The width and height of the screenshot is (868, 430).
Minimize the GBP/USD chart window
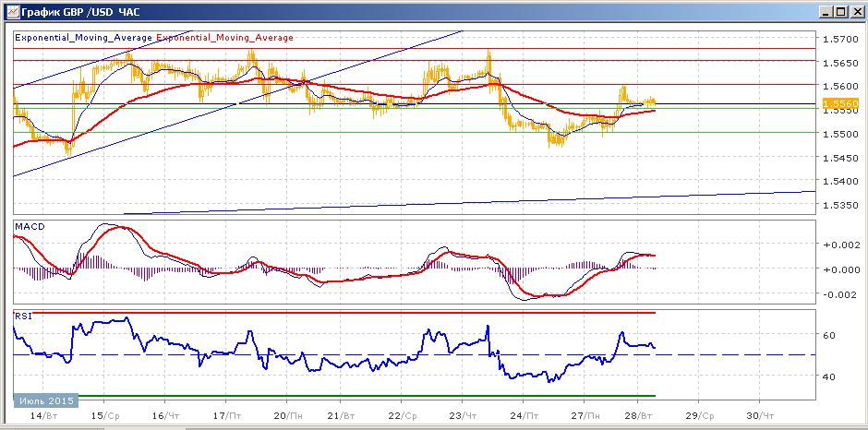[826, 12]
